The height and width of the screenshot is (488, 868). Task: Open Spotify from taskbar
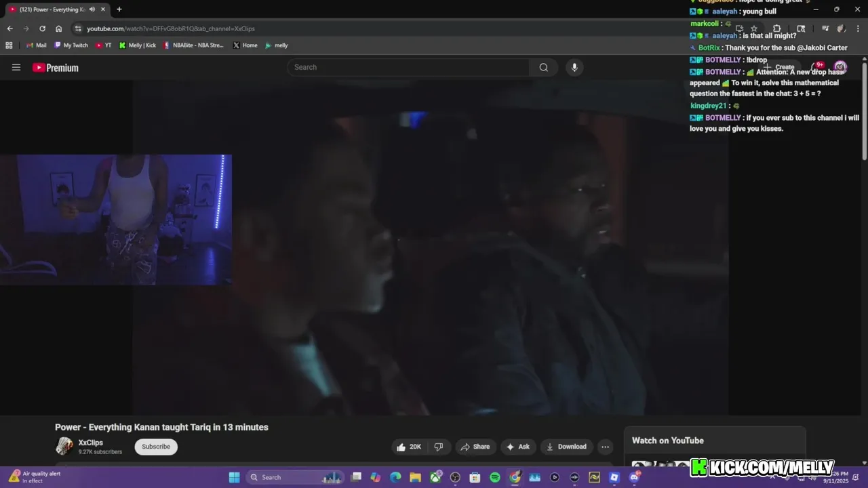coord(495,477)
